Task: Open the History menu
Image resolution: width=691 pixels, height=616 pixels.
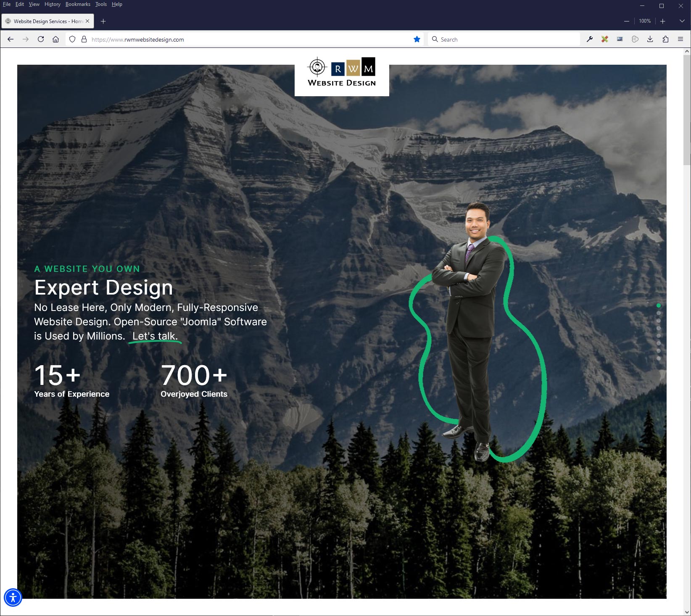Action: [53, 4]
